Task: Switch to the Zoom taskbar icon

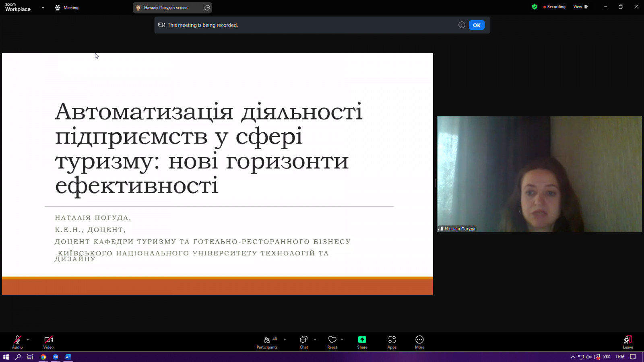Action: point(56,357)
